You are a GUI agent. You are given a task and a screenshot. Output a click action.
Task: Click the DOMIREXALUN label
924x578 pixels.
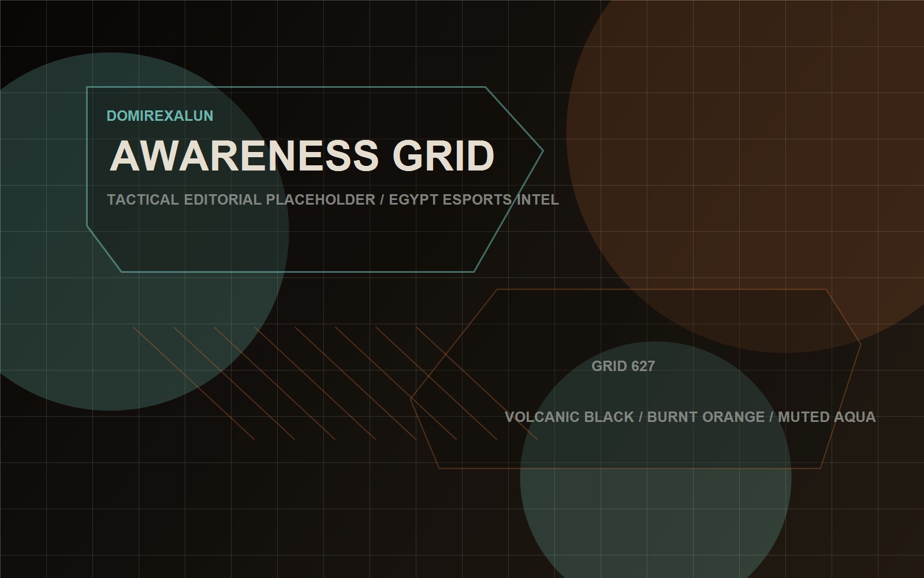pos(160,116)
